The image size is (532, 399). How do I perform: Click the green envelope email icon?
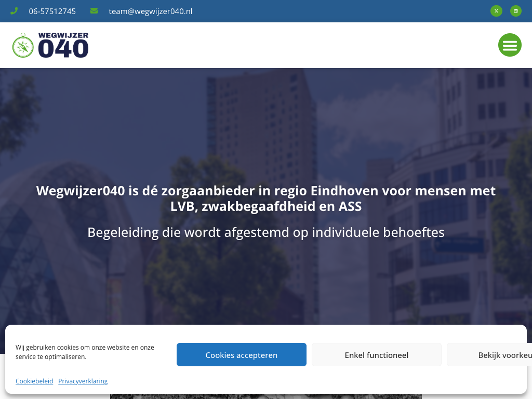(x=94, y=11)
